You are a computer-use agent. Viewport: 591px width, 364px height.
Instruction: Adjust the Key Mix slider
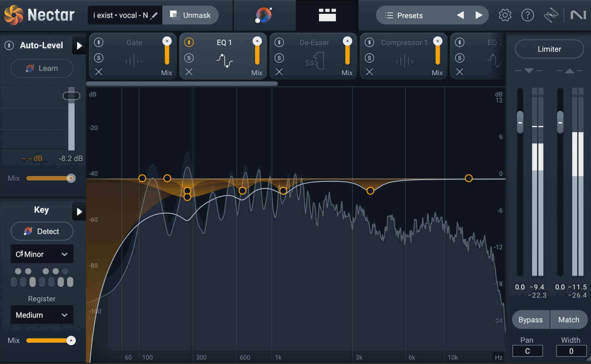51,341
